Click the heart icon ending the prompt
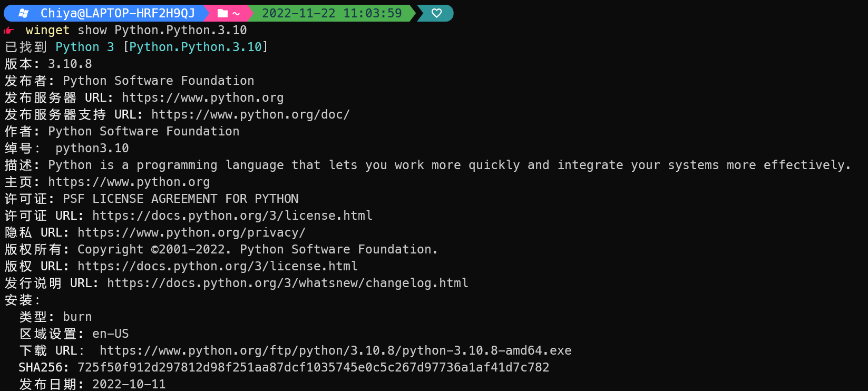This screenshot has height=391, width=868. (436, 13)
